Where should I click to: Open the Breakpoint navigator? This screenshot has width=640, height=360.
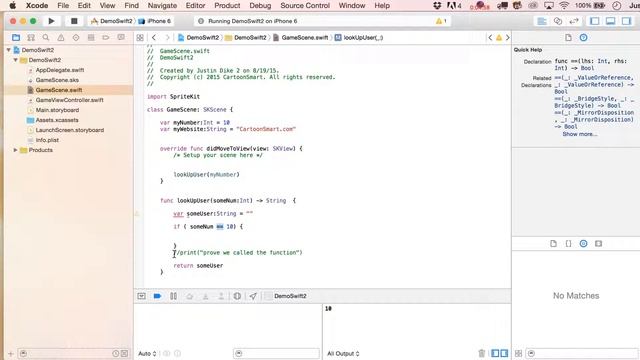(106, 38)
